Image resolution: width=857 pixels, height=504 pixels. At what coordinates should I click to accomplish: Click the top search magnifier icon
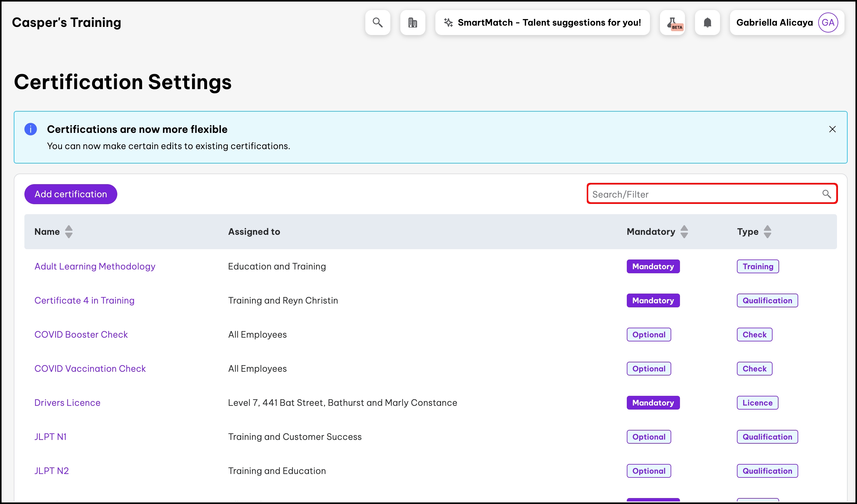point(378,23)
